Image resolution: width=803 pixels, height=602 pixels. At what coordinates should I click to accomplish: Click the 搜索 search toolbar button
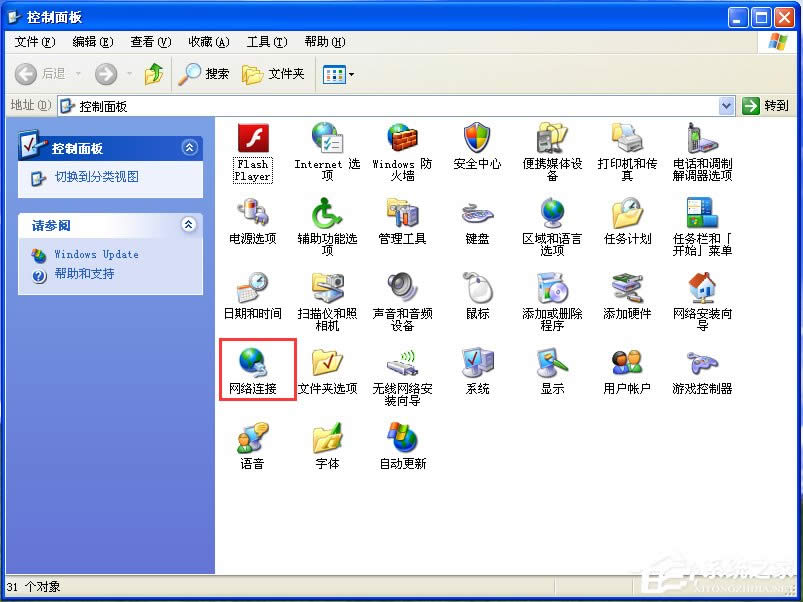(x=205, y=74)
